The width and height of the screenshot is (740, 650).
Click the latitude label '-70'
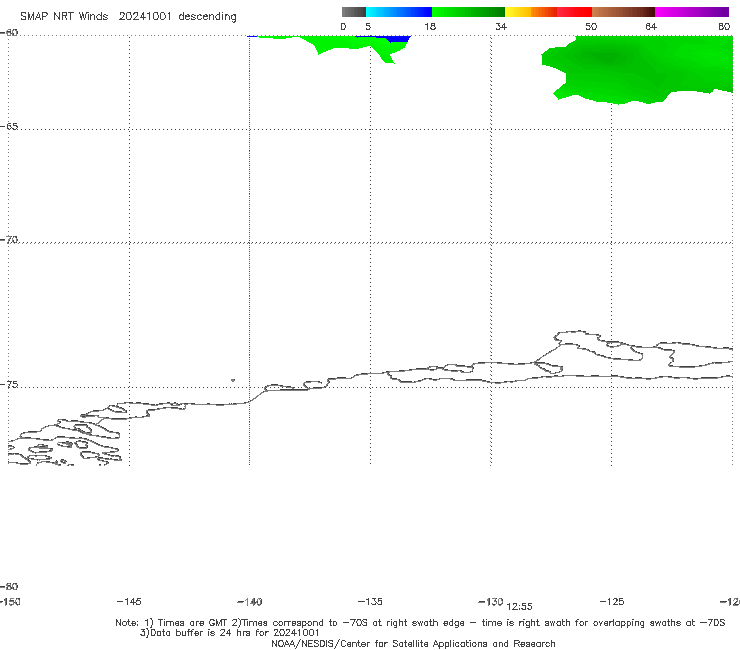pyautogui.click(x=9, y=240)
